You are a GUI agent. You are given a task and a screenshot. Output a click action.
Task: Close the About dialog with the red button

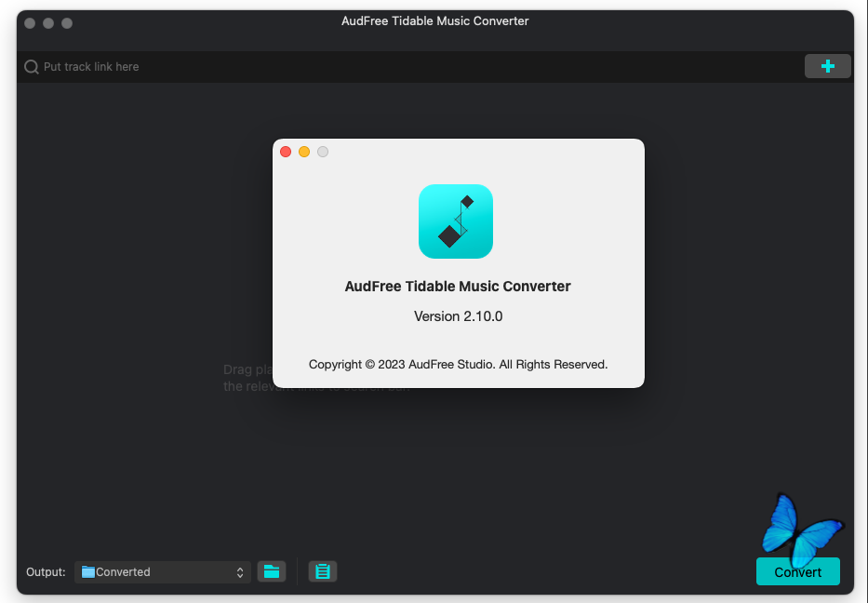tap(286, 152)
